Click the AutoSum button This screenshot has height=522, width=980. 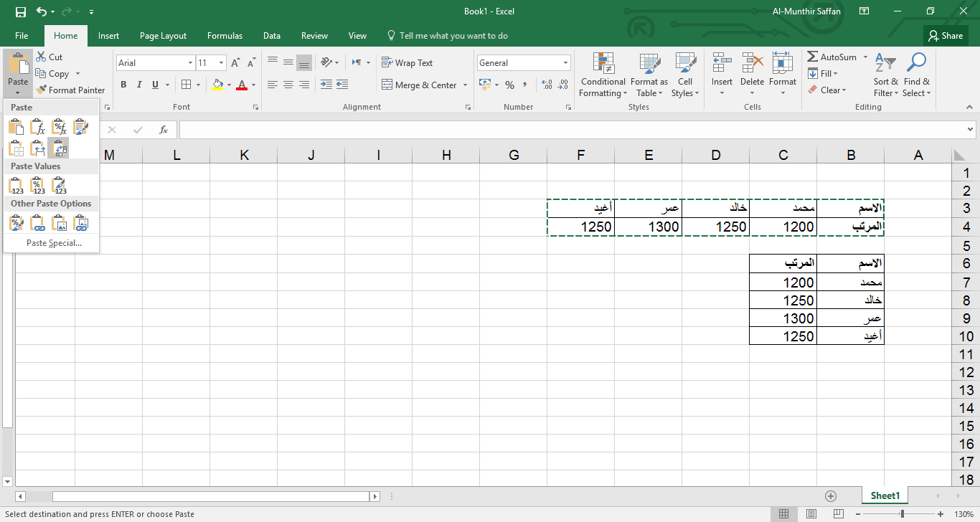click(x=832, y=57)
